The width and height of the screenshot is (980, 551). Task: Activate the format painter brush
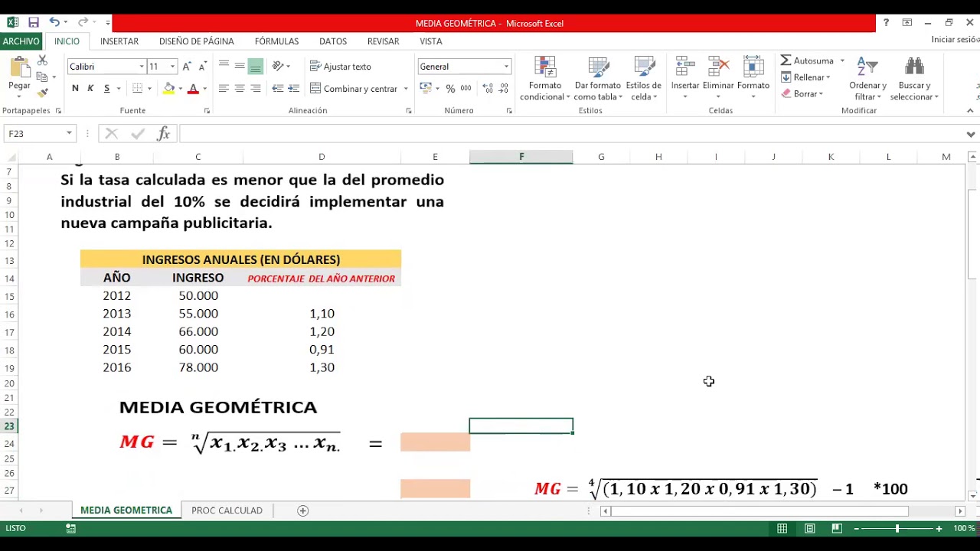[42, 92]
